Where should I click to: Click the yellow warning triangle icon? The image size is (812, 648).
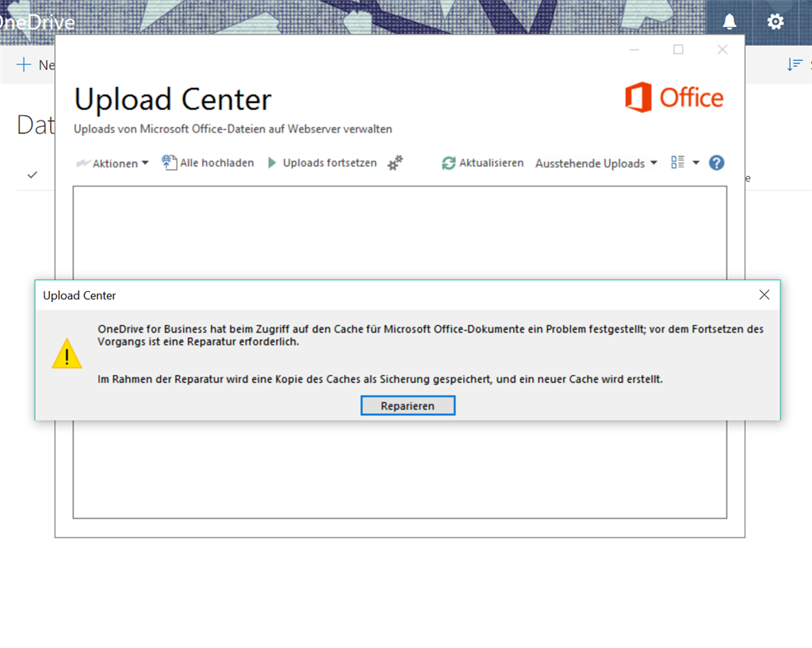[x=67, y=354]
